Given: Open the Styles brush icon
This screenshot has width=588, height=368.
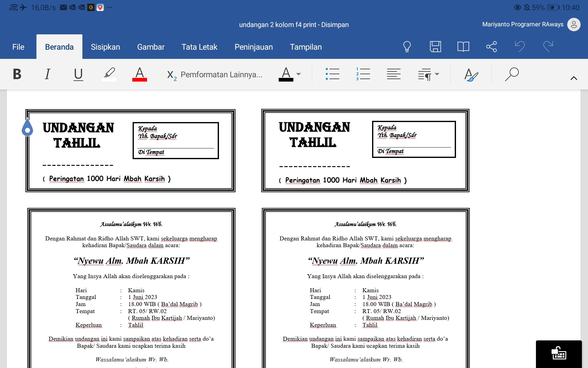Looking at the screenshot, I should [471, 75].
